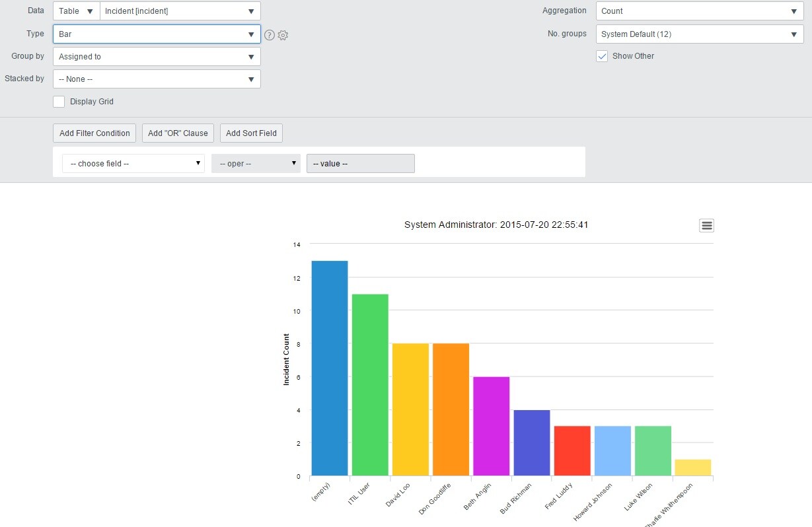Image resolution: width=812 pixels, height=527 pixels.
Task: Uncheck the Show Other checkbox
Action: coord(602,56)
